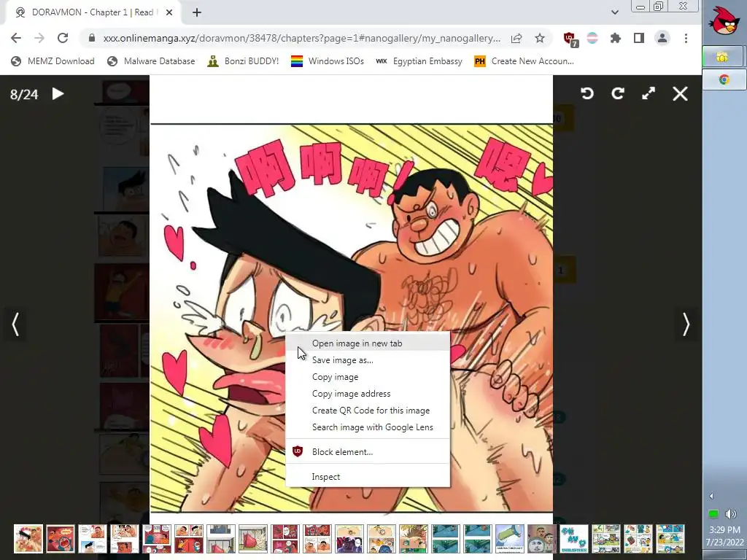Select the first thumbnail in the strip
This screenshot has height=560, width=747.
click(28, 539)
